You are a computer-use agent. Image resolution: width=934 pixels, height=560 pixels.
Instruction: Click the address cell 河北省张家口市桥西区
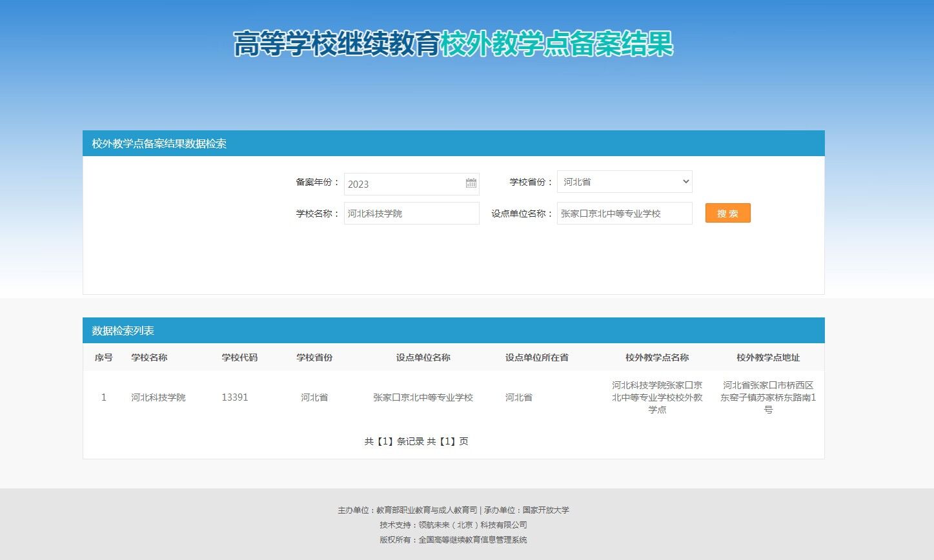tap(768, 397)
